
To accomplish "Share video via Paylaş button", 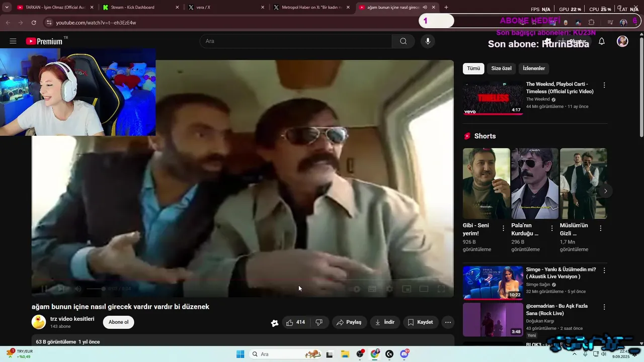I will click(349, 322).
